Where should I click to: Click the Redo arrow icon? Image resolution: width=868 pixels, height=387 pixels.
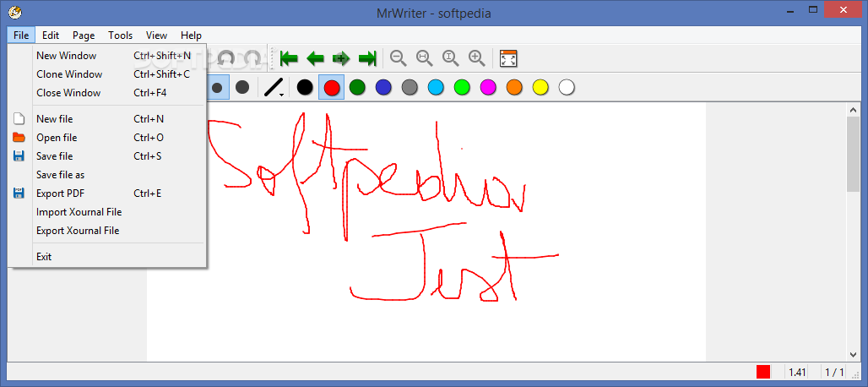coord(252,57)
